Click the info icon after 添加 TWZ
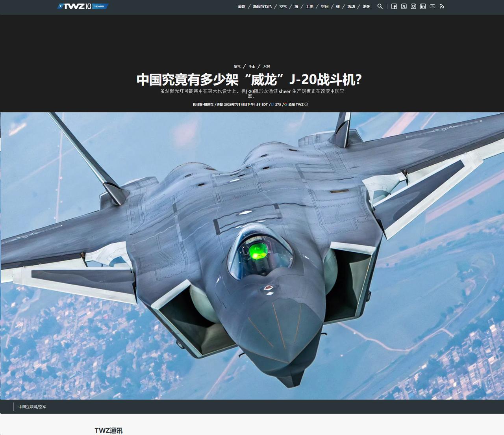 click(x=306, y=104)
